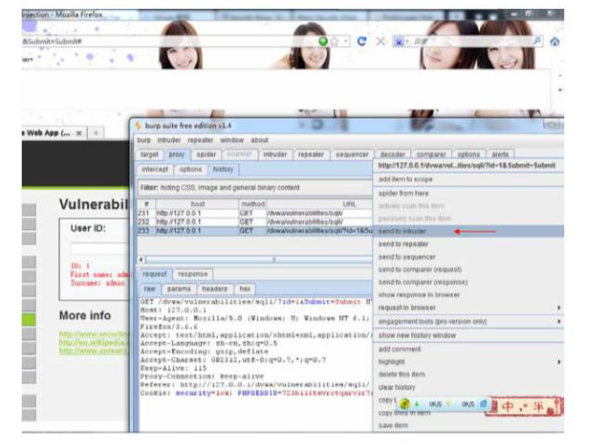Click the search engine icon in search box
Image resolution: width=594 pixels, height=448 pixels.
(399, 41)
